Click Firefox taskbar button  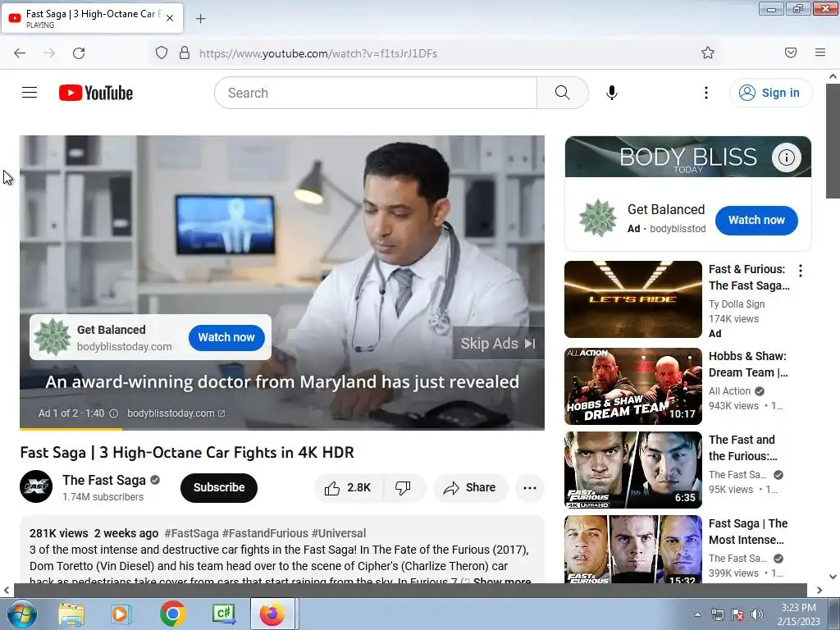pyautogui.click(x=272, y=614)
